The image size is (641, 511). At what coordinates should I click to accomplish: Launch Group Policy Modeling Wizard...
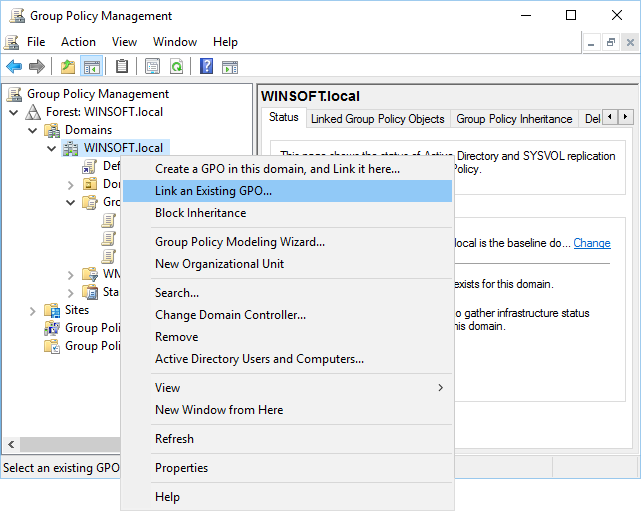tap(287, 242)
